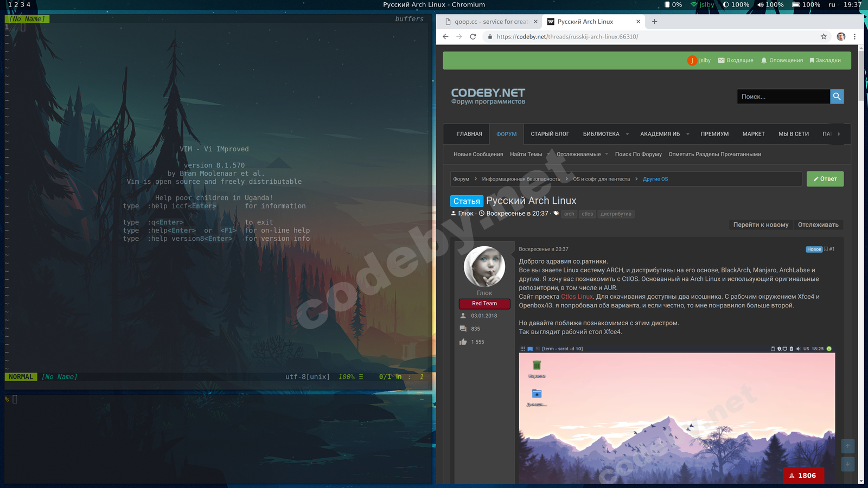
Task: Click the Глюк username under the avatar
Action: click(x=484, y=293)
